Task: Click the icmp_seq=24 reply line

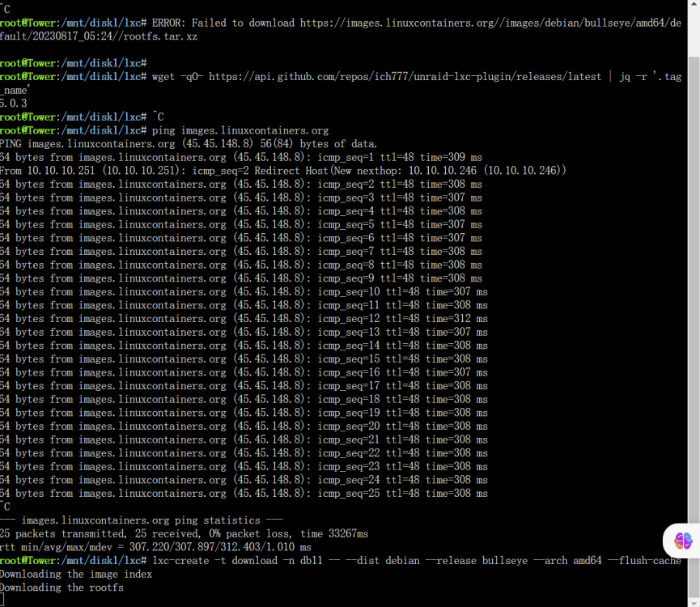Action: click(244, 480)
